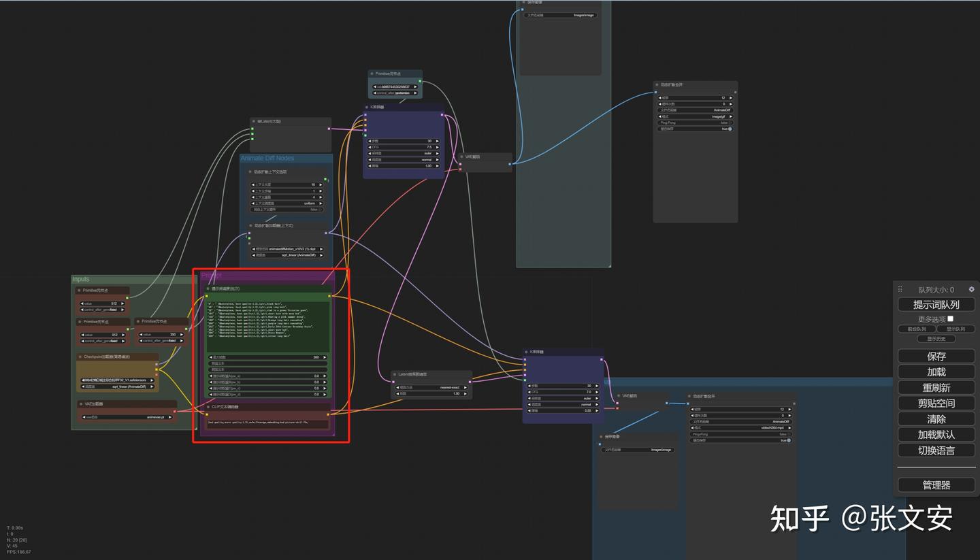Click the right arrow to increase CFG 7.5 value
This screenshot has height=560, width=980.
tap(437, 147)
